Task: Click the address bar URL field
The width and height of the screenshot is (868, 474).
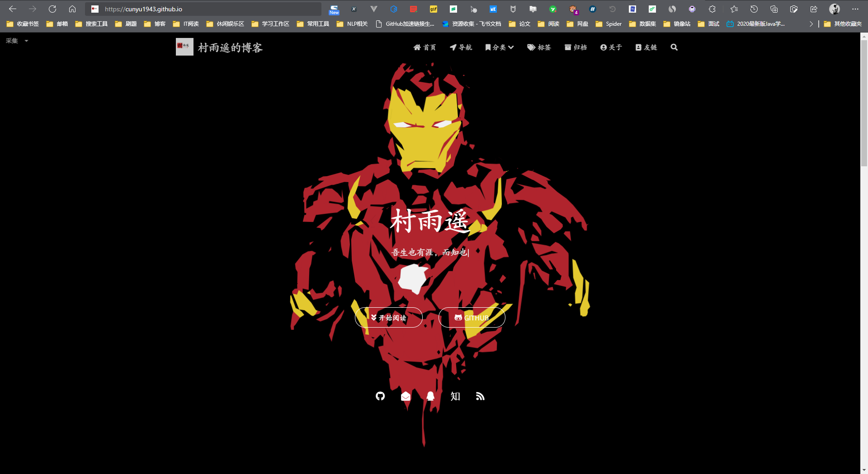Action: [203, 9]
